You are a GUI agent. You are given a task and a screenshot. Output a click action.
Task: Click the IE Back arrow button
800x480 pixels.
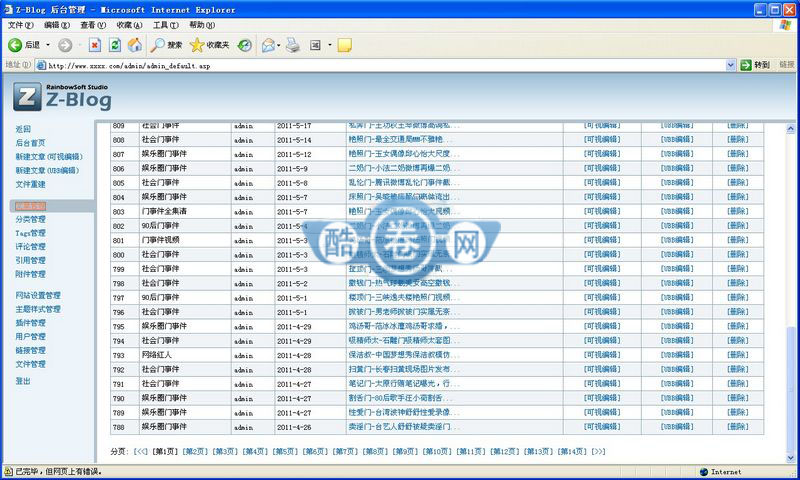[15, 45]
